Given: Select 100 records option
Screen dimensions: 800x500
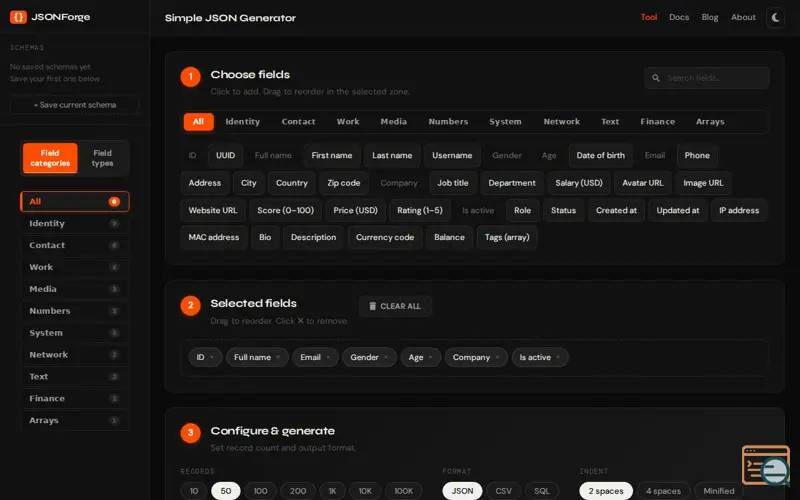Looking at the screenshot, I should click(260, 491).
